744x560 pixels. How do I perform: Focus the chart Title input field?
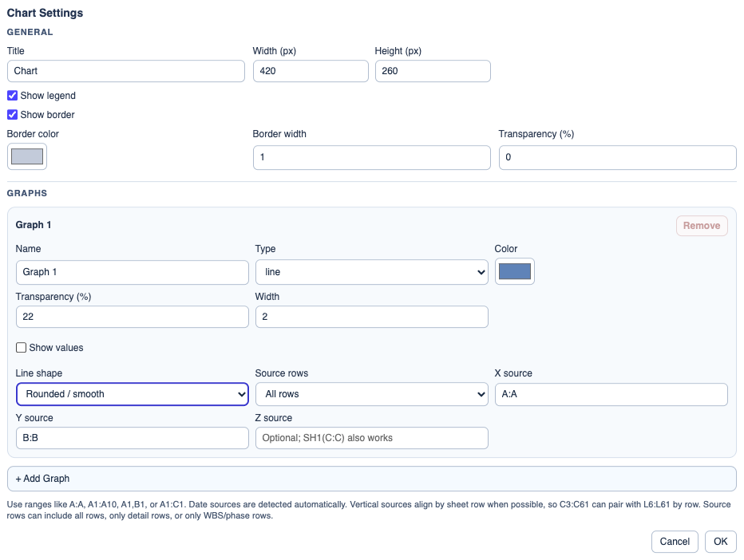pyautogui.click(x=126, y=71)
